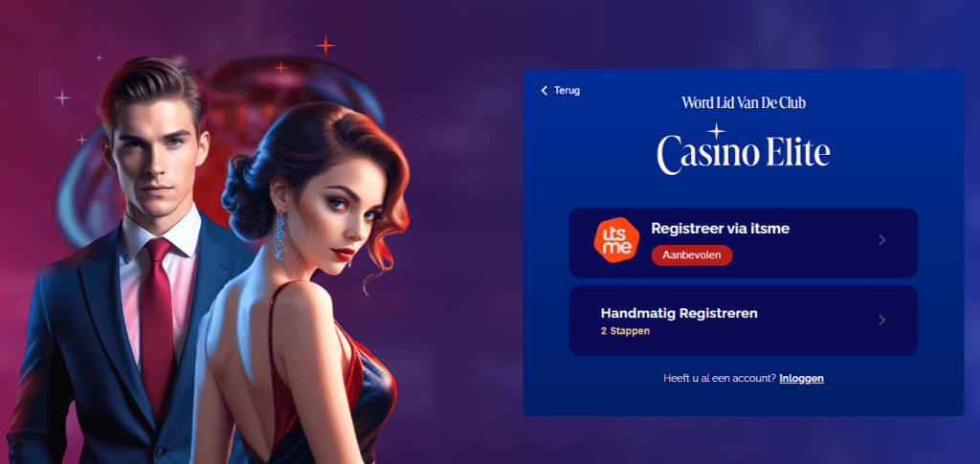Choose Handmatig Registreren option
Image resolution: width=980 pixels, height=464 pixels.
(x=743, y=320)
